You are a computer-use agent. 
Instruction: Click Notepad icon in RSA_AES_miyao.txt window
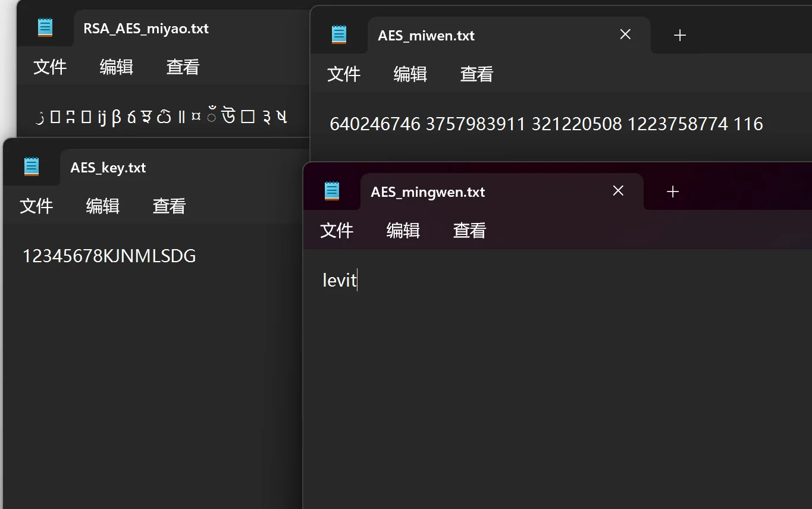45,28
